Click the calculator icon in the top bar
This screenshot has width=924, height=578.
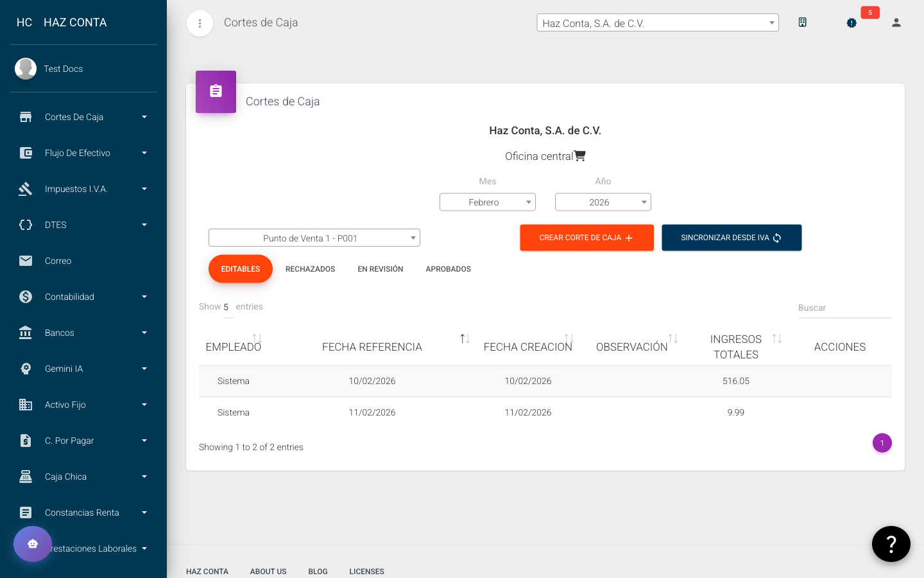pyautogui.click(x=803, y=22)
